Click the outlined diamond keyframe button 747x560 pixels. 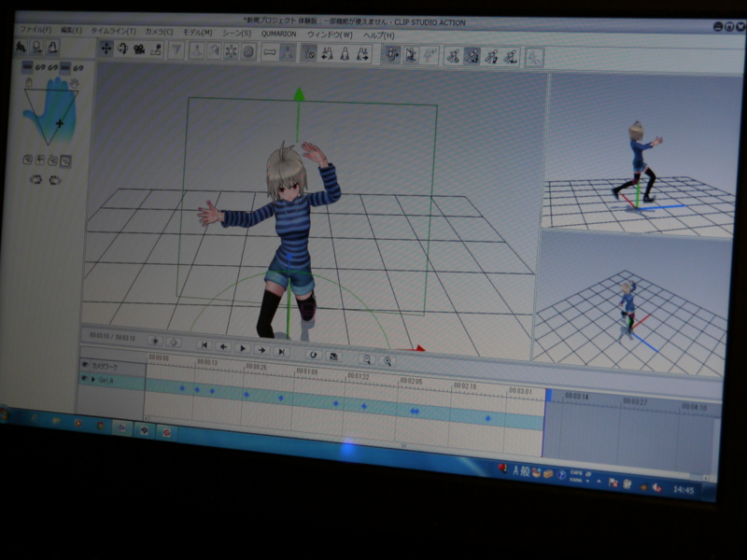click(x=174, y=342)
